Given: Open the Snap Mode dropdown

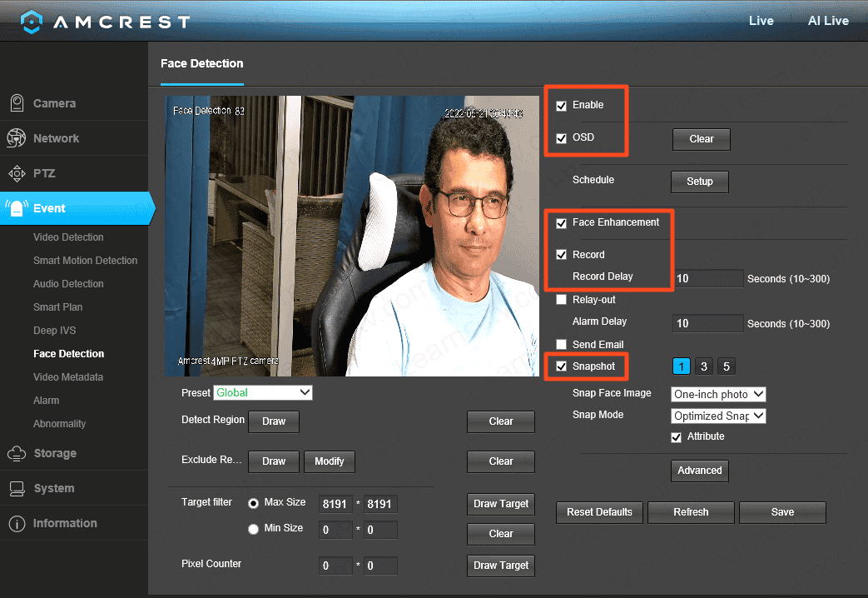Looking at the screenshot, I should point(718,416).
